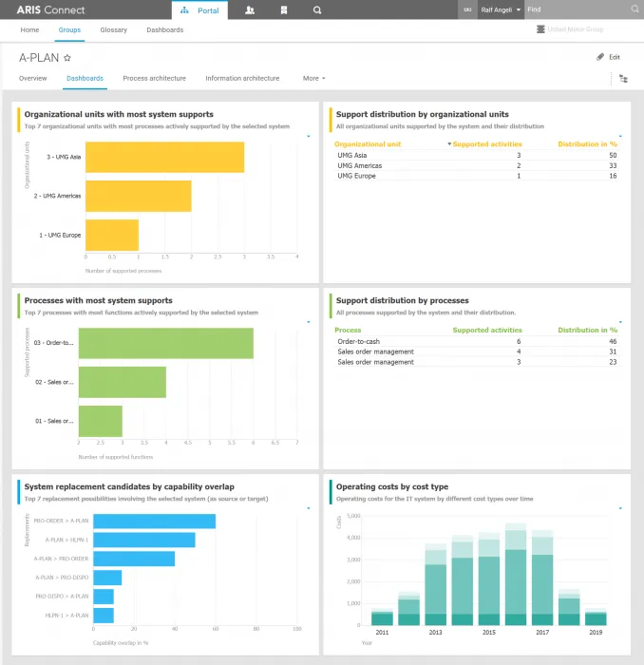Select the A-PLAN Dashboards tab

coord(85,78)
